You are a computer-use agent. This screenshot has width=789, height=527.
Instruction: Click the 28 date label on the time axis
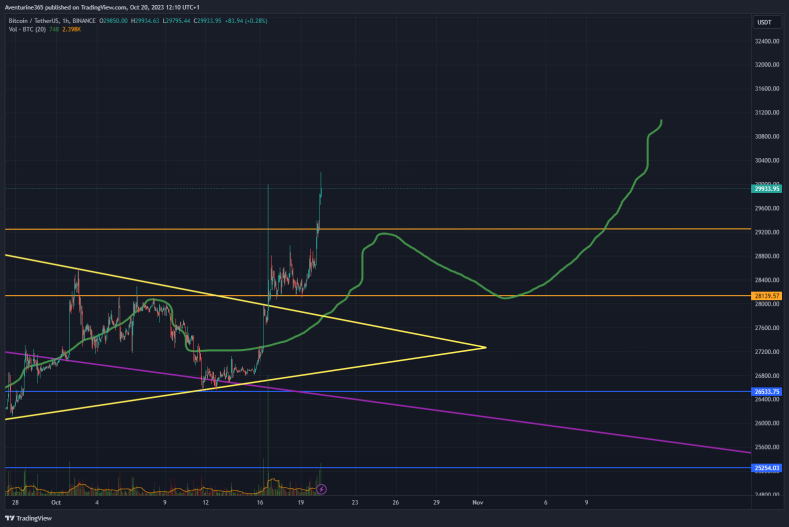point(15,502)
